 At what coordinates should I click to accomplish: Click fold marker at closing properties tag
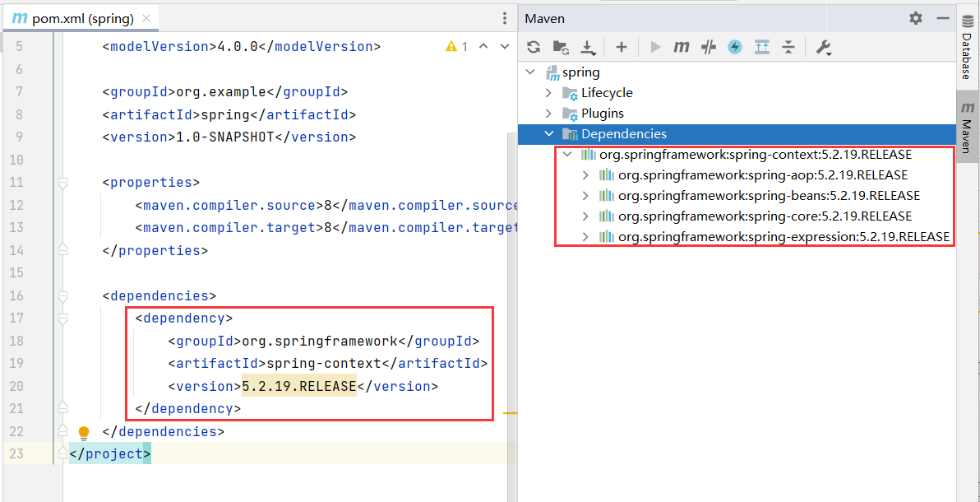[x=62, y=250]
